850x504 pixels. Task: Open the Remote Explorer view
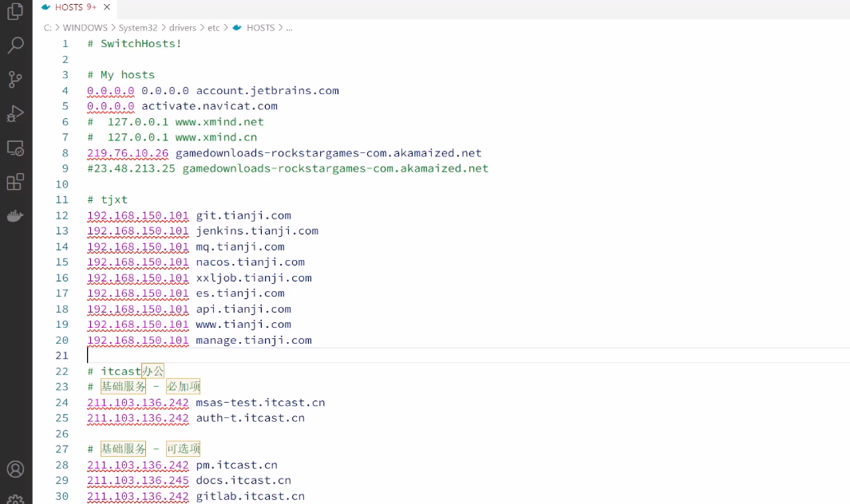coord(15,148)
